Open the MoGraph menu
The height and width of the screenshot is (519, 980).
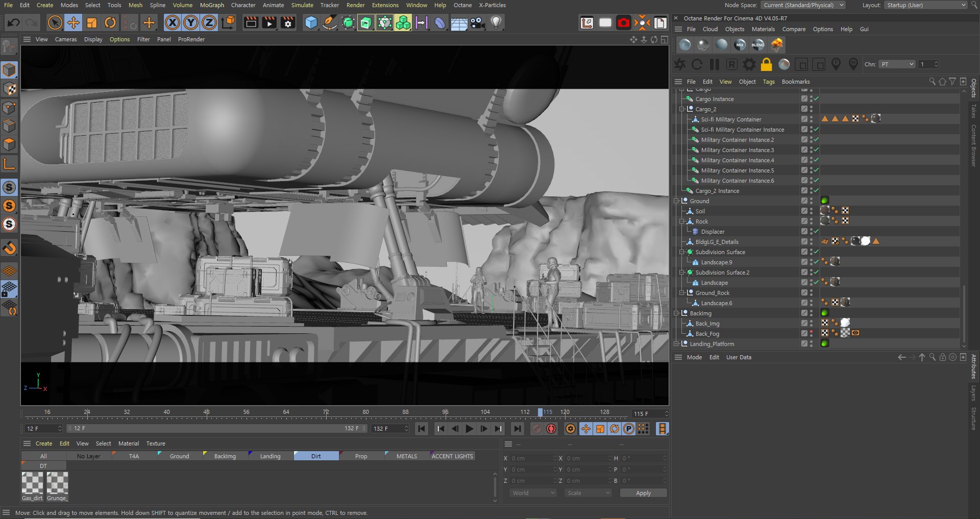click(212, 5)
